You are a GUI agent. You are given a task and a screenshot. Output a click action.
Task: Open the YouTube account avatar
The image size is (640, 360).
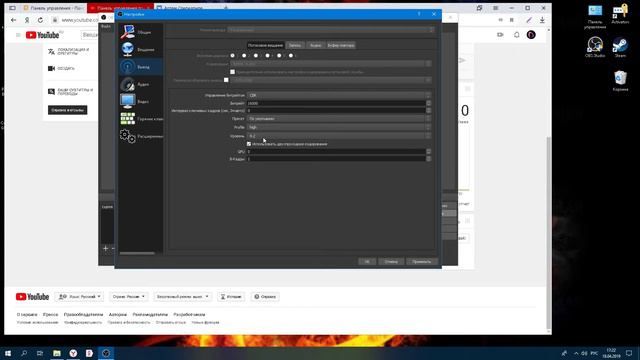point(531,35)
